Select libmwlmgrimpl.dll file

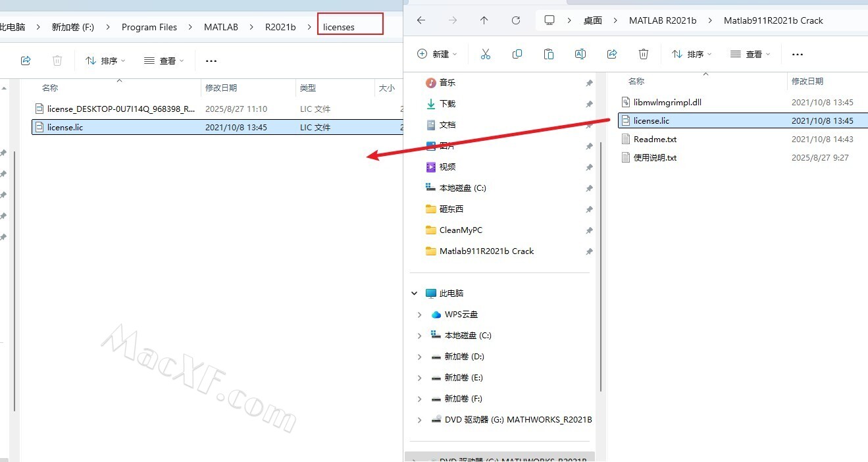click(667, 103)
